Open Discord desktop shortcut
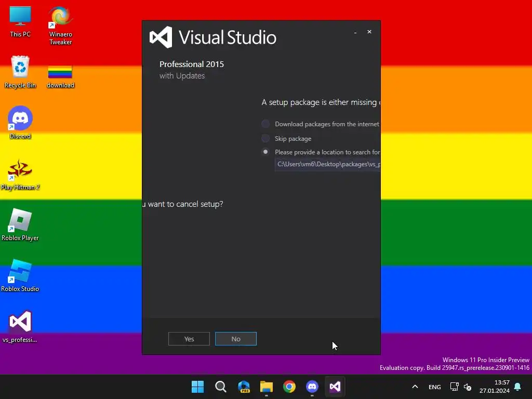The height and width of the screenshot is (399, 532). click(x=20, y=123)
